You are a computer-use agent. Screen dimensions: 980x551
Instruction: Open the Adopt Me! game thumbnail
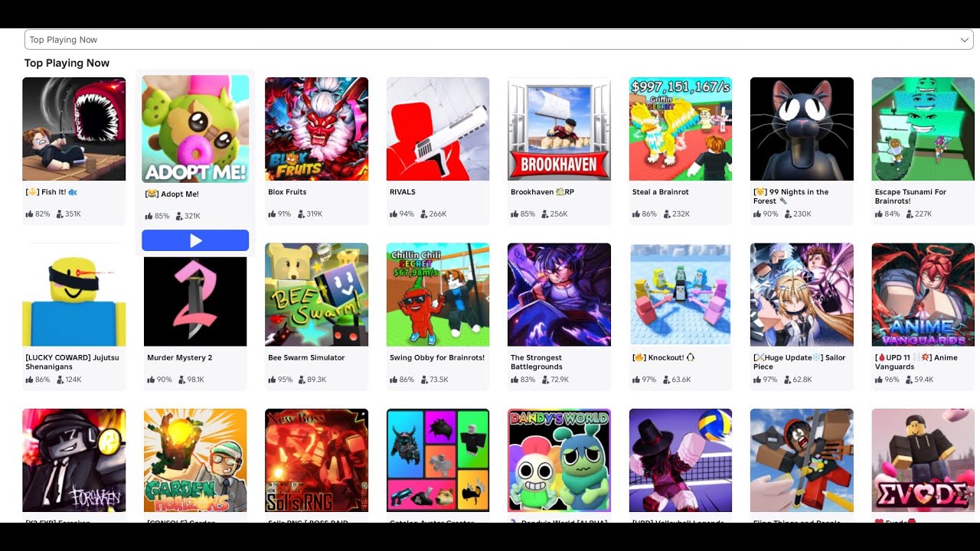point(195,129)
